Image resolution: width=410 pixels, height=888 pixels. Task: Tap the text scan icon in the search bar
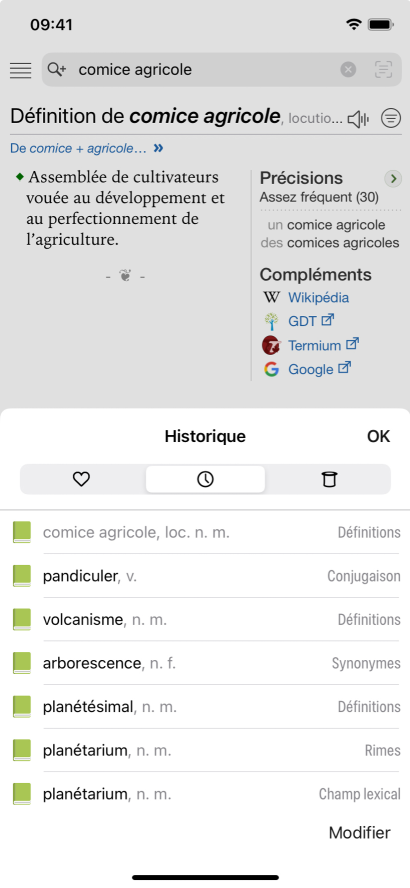pyautogui.click(x=383, y=70)
